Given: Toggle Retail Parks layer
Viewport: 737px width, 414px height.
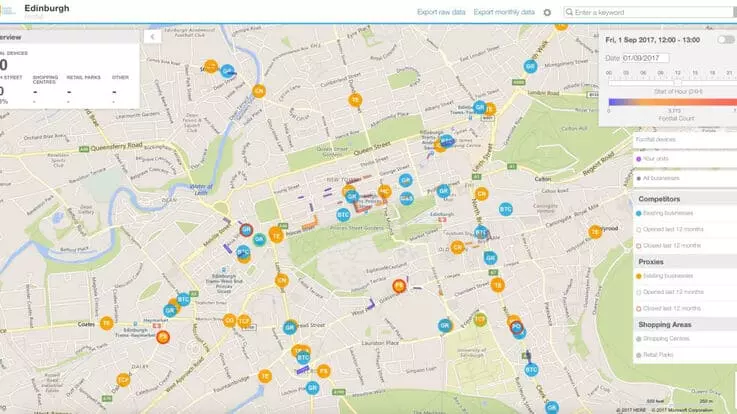Looking at the screenshot, I should point(685,355).
